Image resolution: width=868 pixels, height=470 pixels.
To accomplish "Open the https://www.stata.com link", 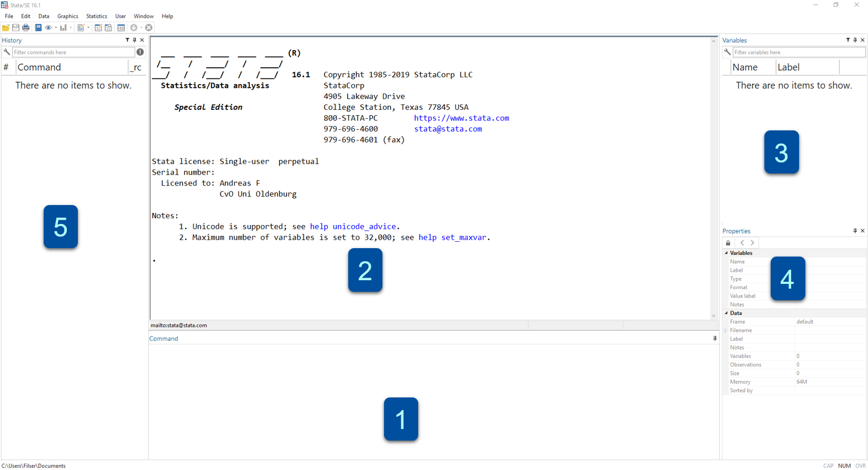I will tap(461, 118).
